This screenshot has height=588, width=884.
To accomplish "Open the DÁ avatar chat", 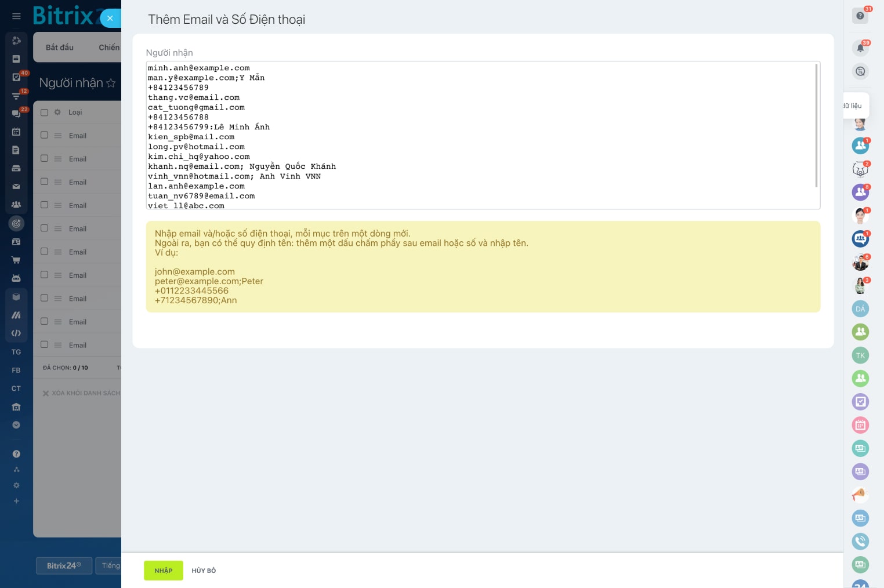I will click(860, 308).
